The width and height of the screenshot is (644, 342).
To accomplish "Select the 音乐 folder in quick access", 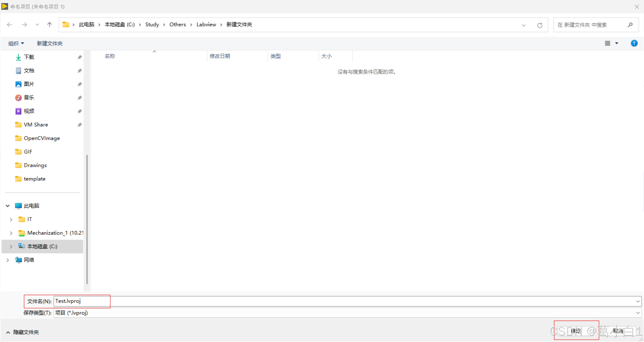I will (29, 97).
